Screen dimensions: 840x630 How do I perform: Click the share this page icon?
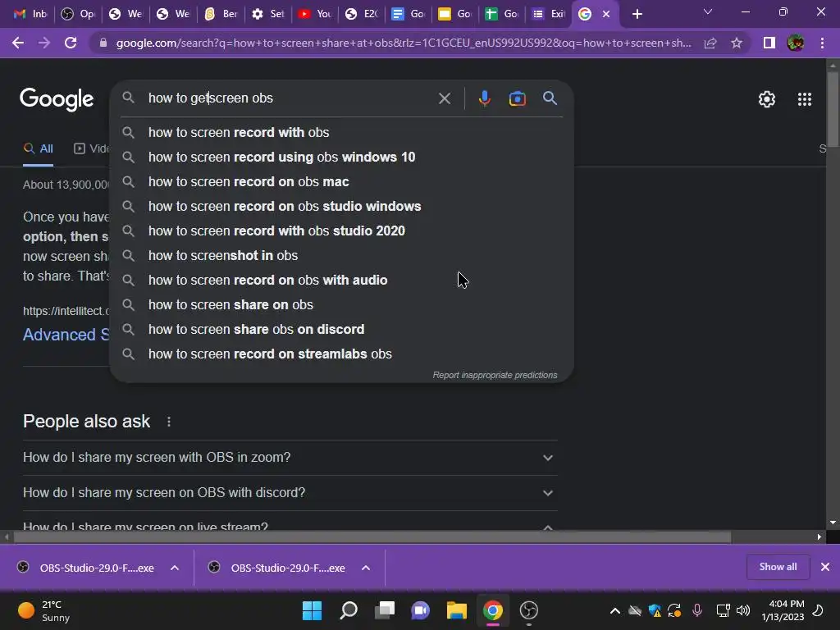coord(710,43)
